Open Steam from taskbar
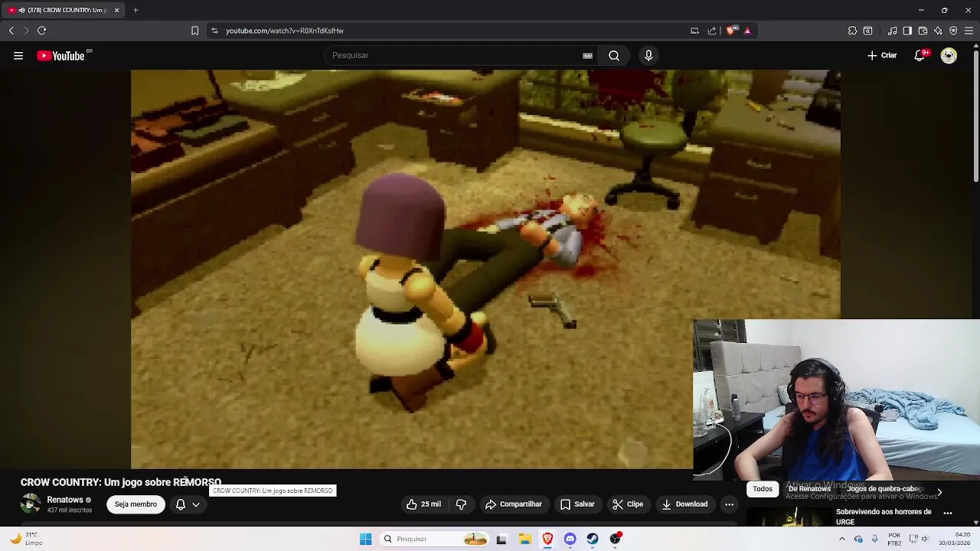The height and width of the screenshot is (551, 980). [x=593, y=539]
